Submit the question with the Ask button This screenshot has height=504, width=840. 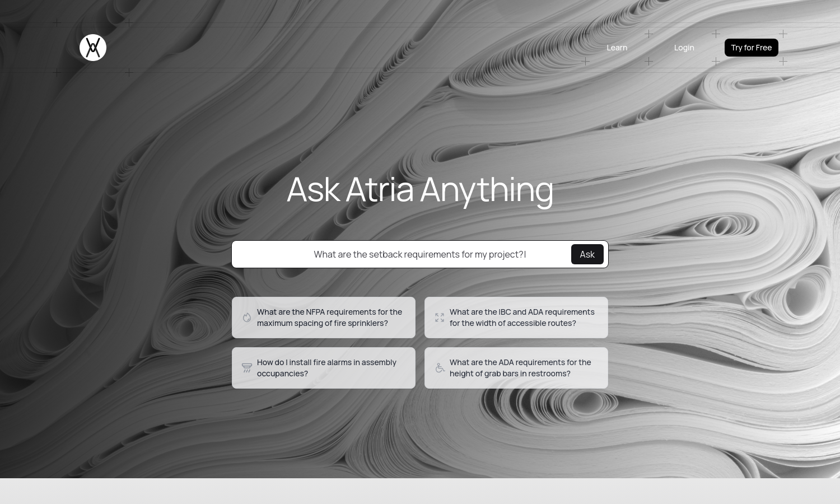click(x=587, y=254)
